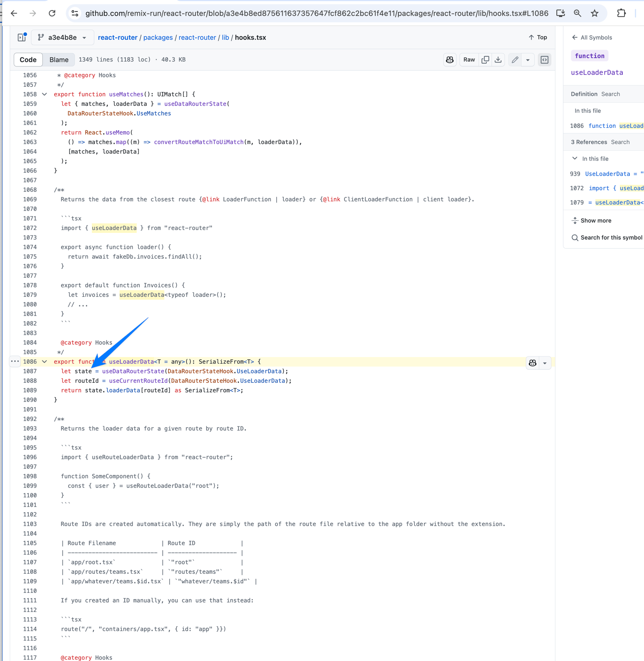
Task: Search for this symbol in the repository
Action: [x=607, y=238]
